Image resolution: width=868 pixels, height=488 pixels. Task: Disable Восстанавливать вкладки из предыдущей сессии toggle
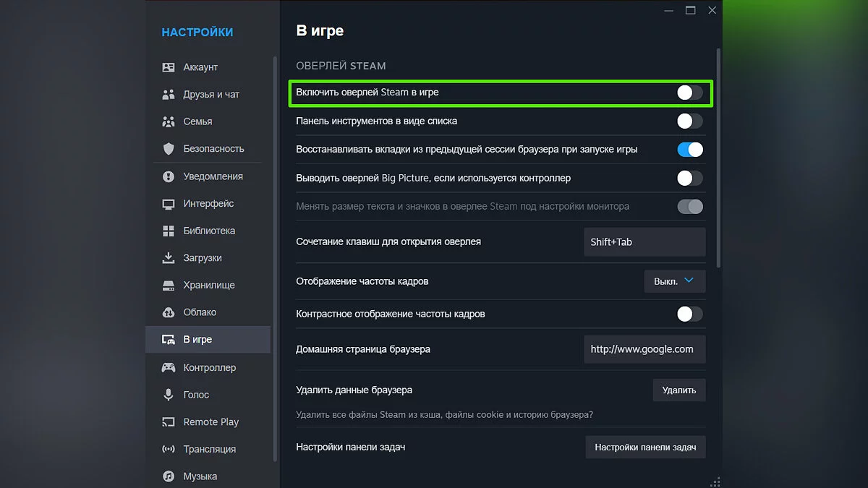point(689,150)
